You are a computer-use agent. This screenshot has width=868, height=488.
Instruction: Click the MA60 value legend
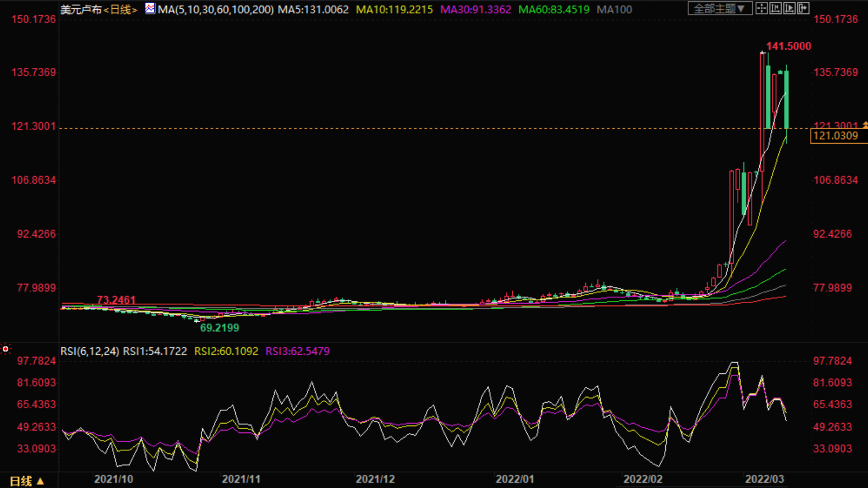553,10
